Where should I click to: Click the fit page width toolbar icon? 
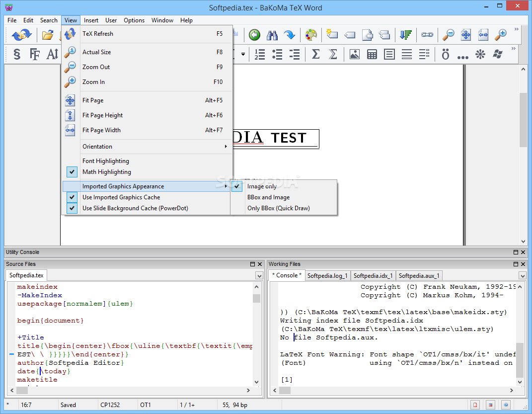click(483, 35)
